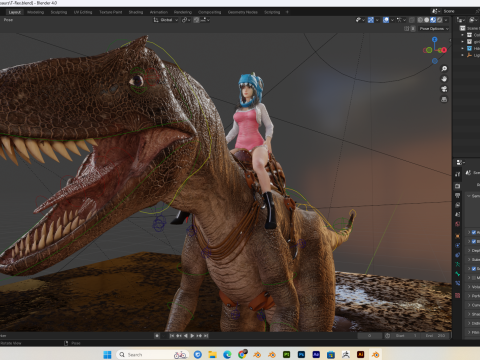Switch to rendered viewport shading
Viewport: 480px width, 360px height.
pyautogui.click(x=440, y=20)
